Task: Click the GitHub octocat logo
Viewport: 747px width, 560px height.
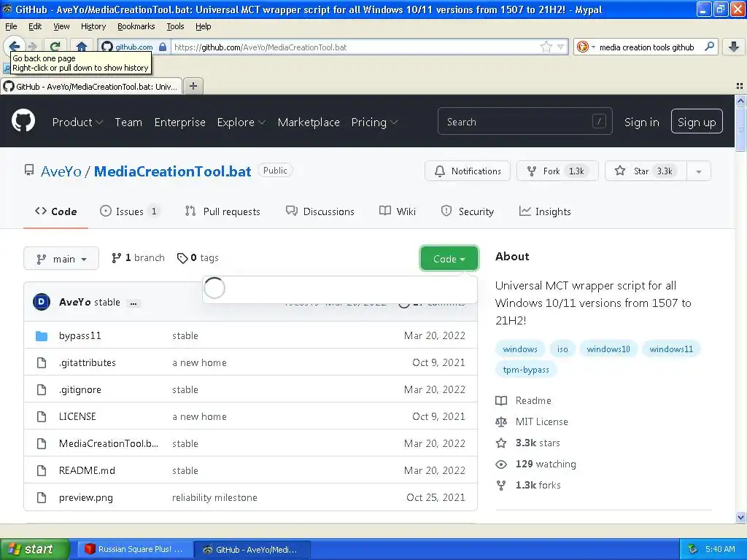Action: pos(23,121)
